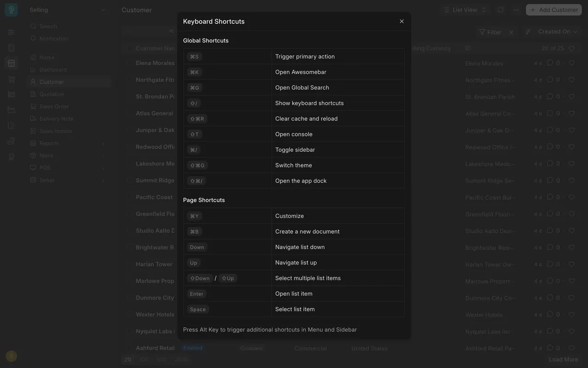Screen dimensions: 588x368
Task: Open Dashboard from the sidebar
Action: (x=68, y=70)
